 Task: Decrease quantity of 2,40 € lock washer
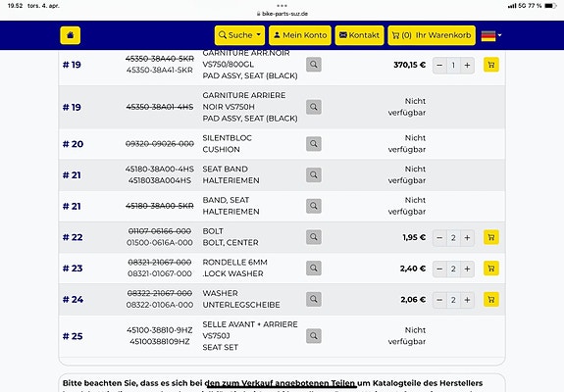click(x=439, y=269)
